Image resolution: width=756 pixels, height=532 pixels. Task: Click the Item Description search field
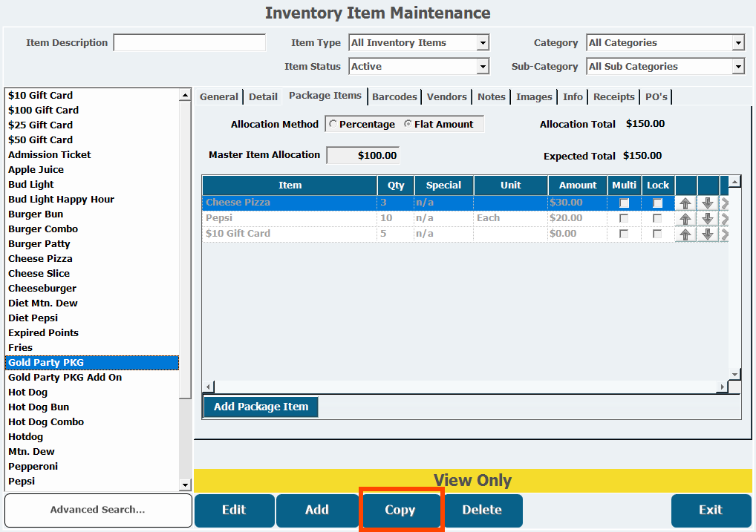189,43
